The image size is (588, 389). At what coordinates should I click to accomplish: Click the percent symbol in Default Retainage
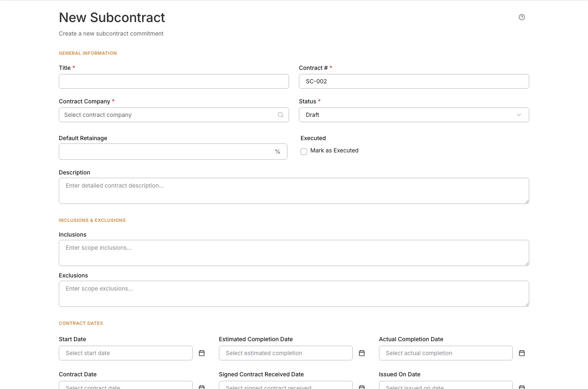(278, 152)
